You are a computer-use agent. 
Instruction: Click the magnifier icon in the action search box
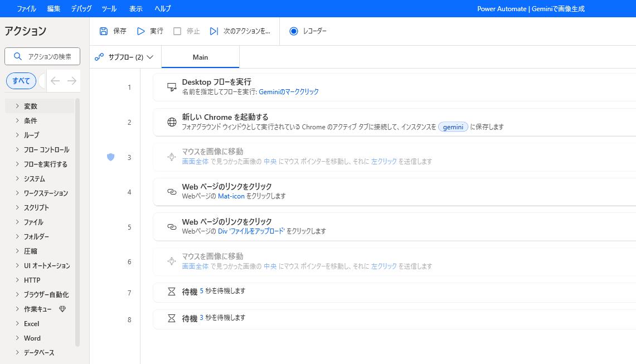tap(17, 56)
